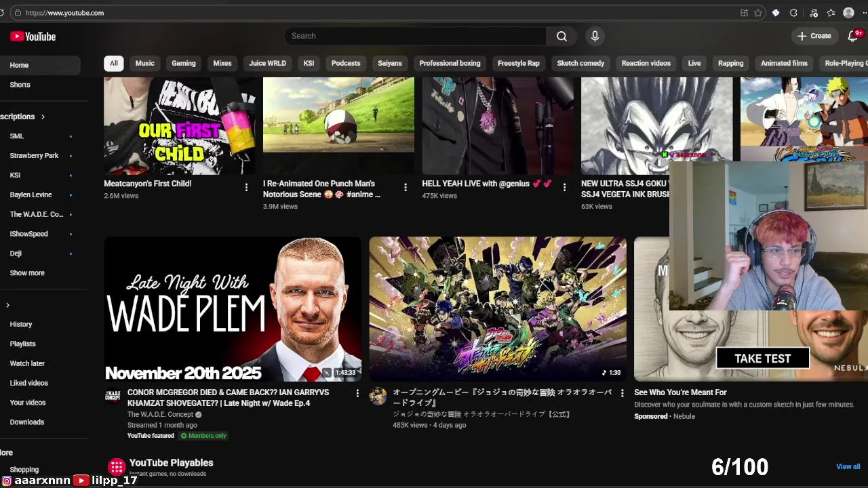
Task: Select the Professional boxing chip
Action: click(x=450, y=63)
